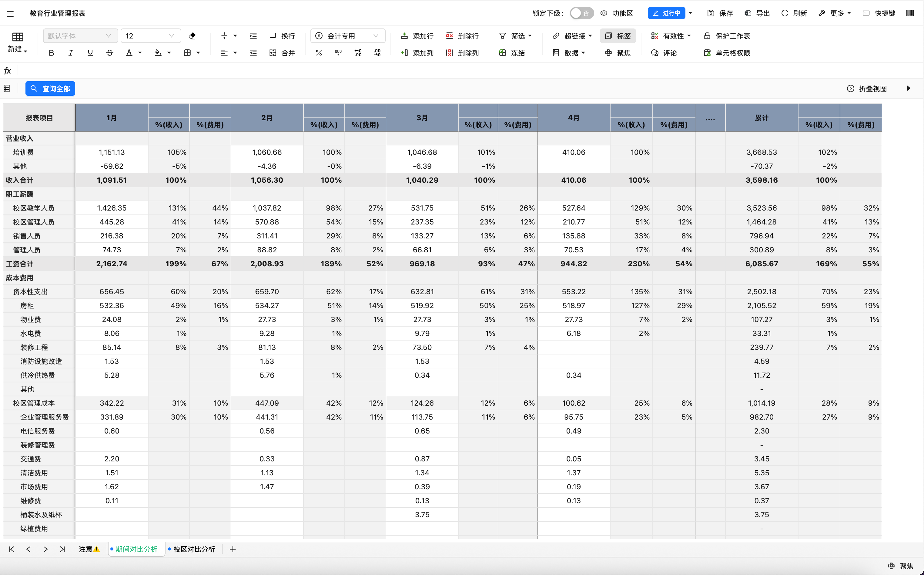Apply bold formatting
Screen dimensions: 924x575
coord(51,53)
